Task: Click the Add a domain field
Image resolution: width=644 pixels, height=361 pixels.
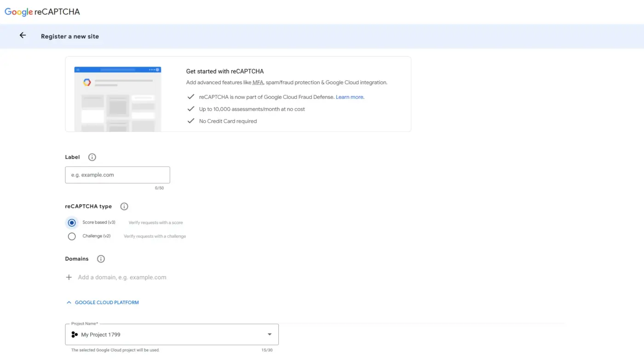Action: (122, 277)
